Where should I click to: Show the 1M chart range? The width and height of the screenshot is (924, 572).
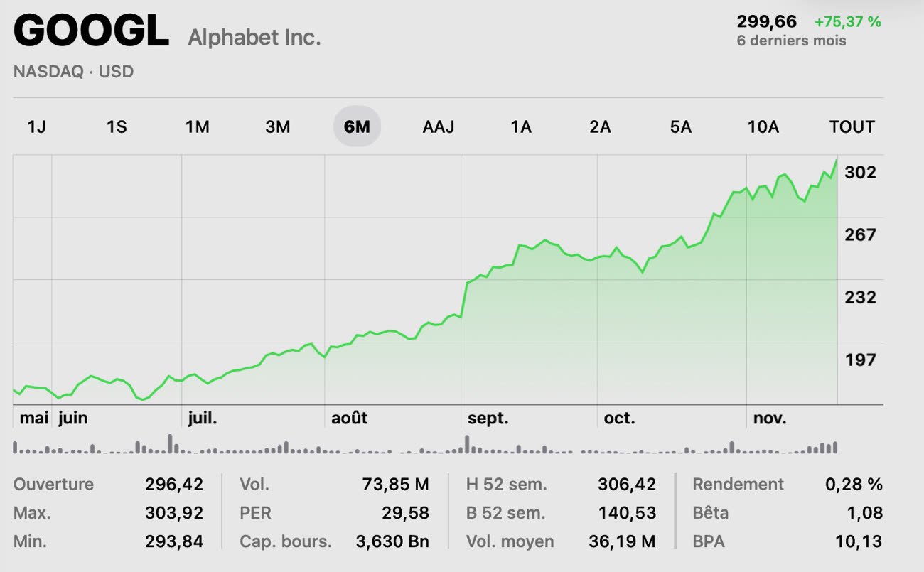click(197, 127)
